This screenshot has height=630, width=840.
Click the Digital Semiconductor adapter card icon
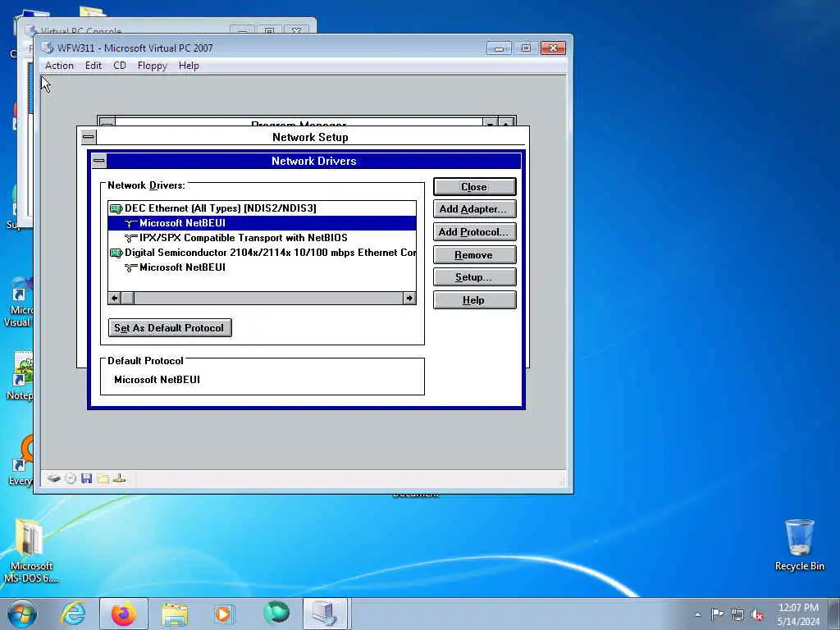pyautogui.click(x=116, y=253)
